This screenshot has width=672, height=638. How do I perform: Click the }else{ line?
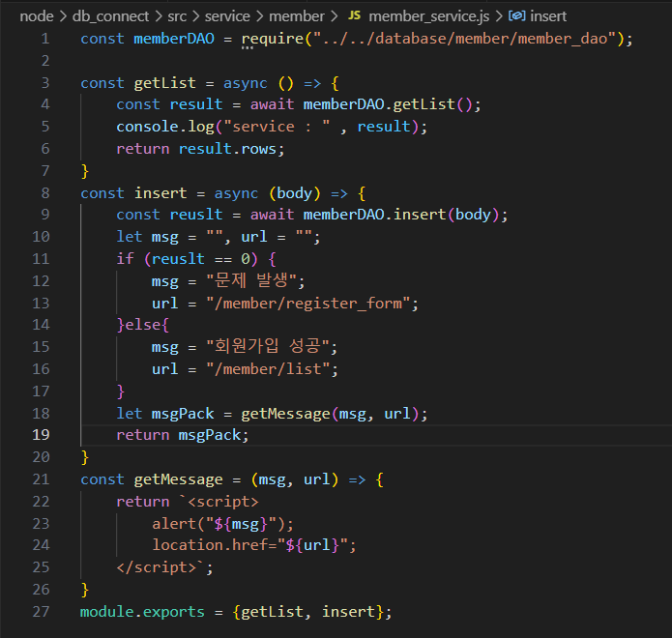[143, 325]
